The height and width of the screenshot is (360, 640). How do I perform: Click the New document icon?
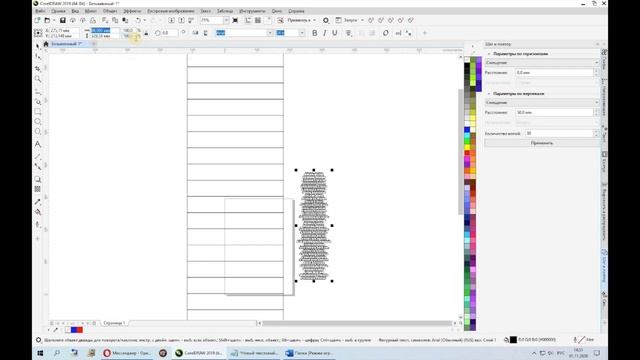click(38, 20)
